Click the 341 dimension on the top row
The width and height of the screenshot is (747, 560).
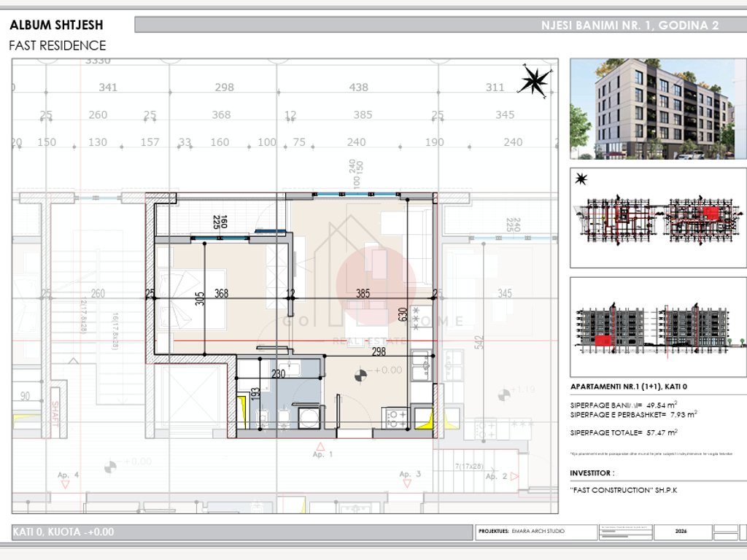108,87
